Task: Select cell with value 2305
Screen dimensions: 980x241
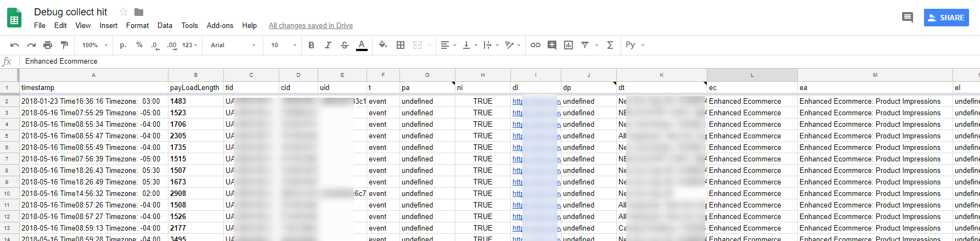Action: pos(195,136)
